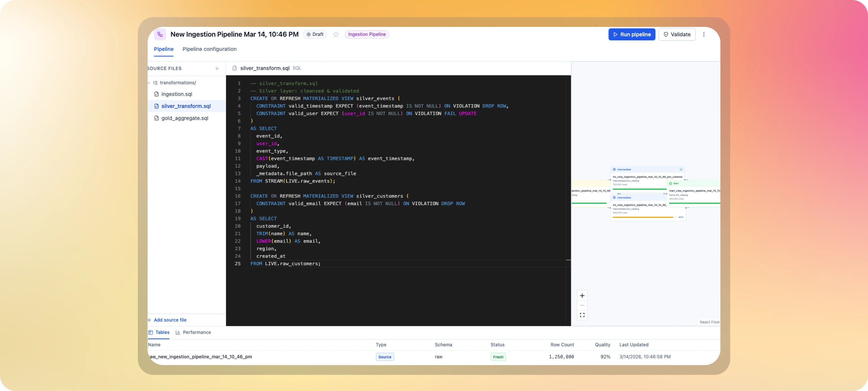The image size is (868, 391).
Task: Click the pipeline logo icon beside the title
Action: (160, 34)
